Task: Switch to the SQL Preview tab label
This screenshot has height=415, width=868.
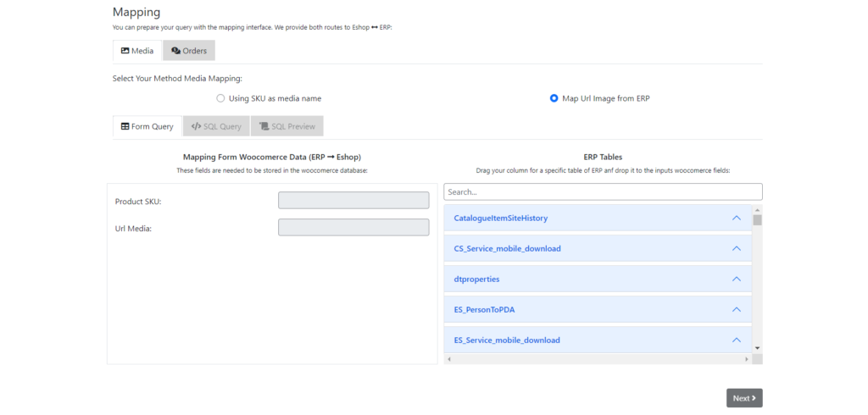Action: coord(293,126)
